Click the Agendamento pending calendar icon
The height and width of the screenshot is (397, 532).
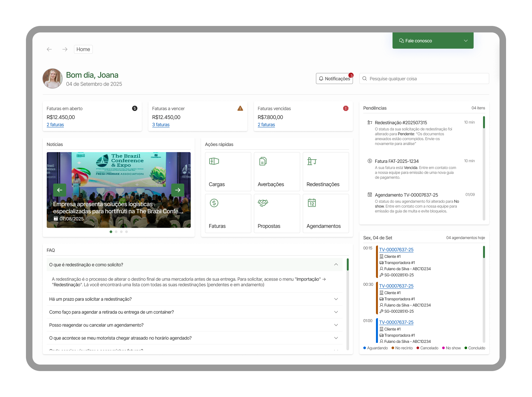click(370, 195)
